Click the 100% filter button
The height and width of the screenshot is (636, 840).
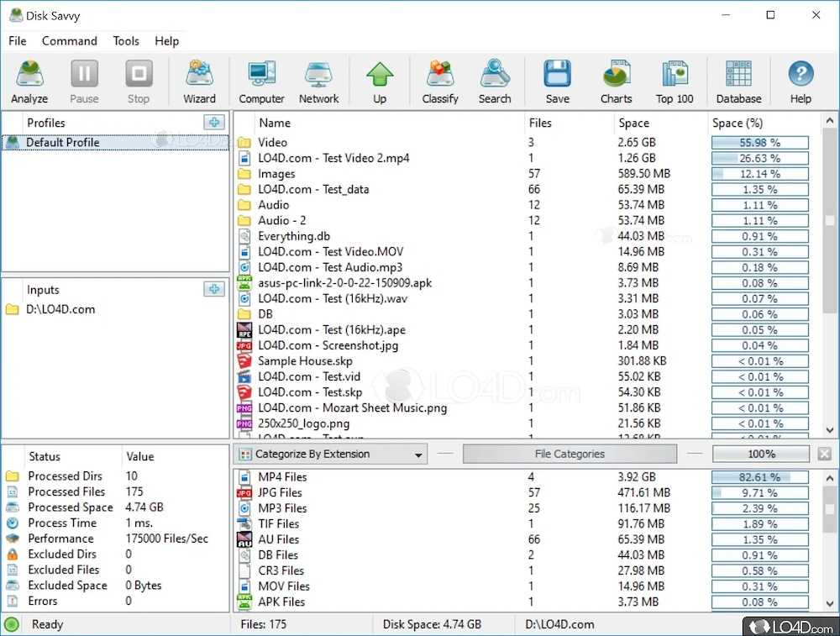click(761, 455)
